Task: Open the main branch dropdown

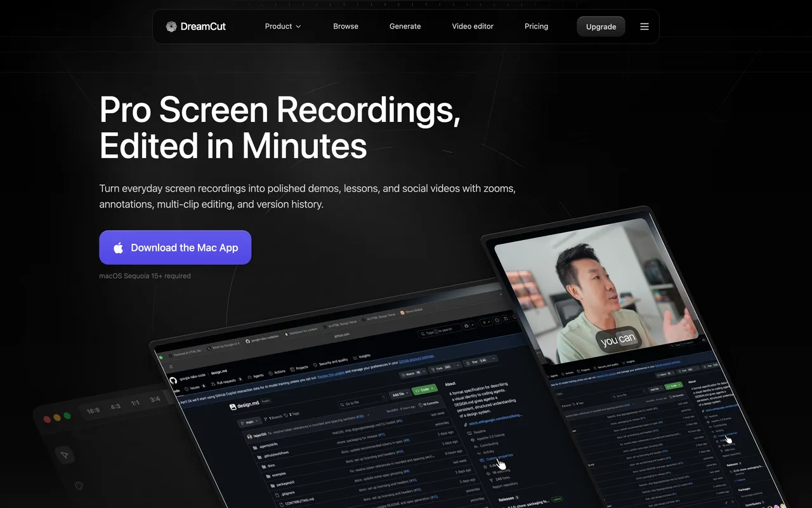Action: [249, 422]
